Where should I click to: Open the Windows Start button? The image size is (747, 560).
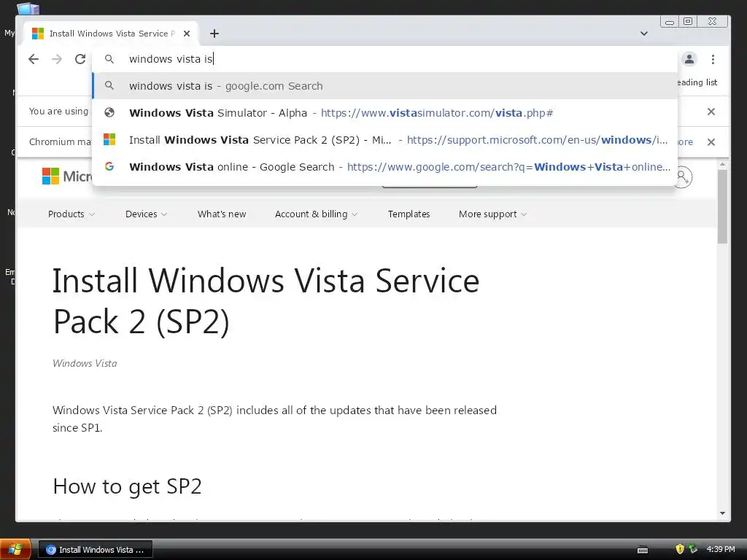15,550
